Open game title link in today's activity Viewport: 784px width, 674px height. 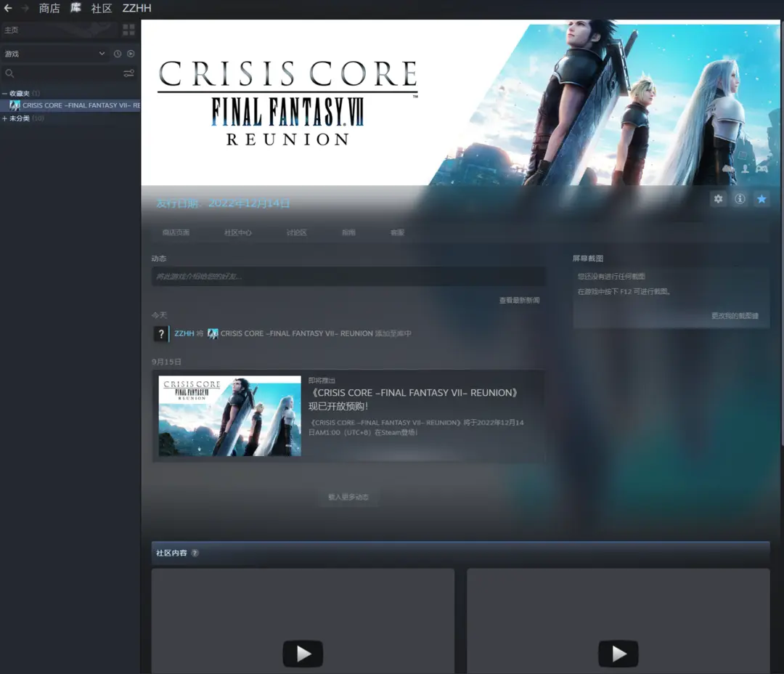[297, 334]
